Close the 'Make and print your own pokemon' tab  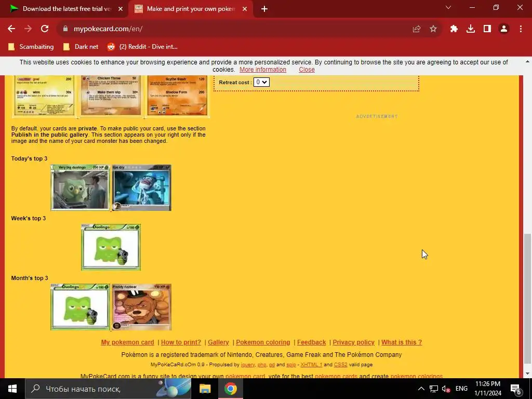[245, 9]
